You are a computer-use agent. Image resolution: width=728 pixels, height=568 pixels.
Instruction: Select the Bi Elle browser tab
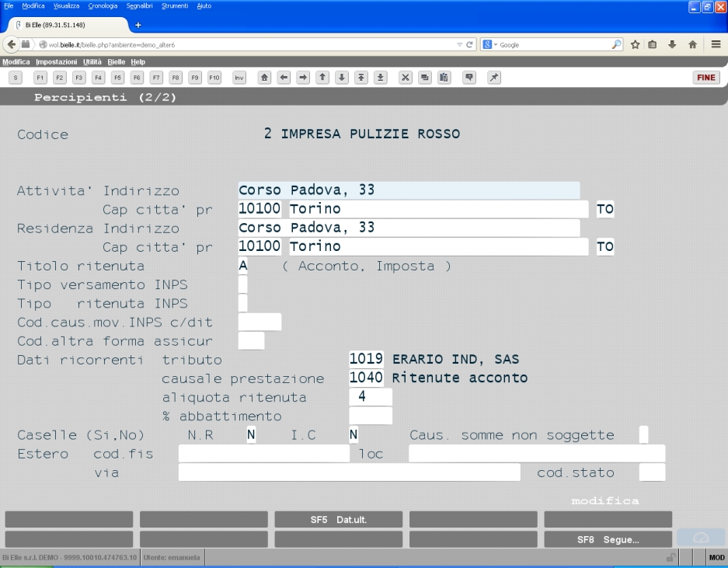click(68, 25)
